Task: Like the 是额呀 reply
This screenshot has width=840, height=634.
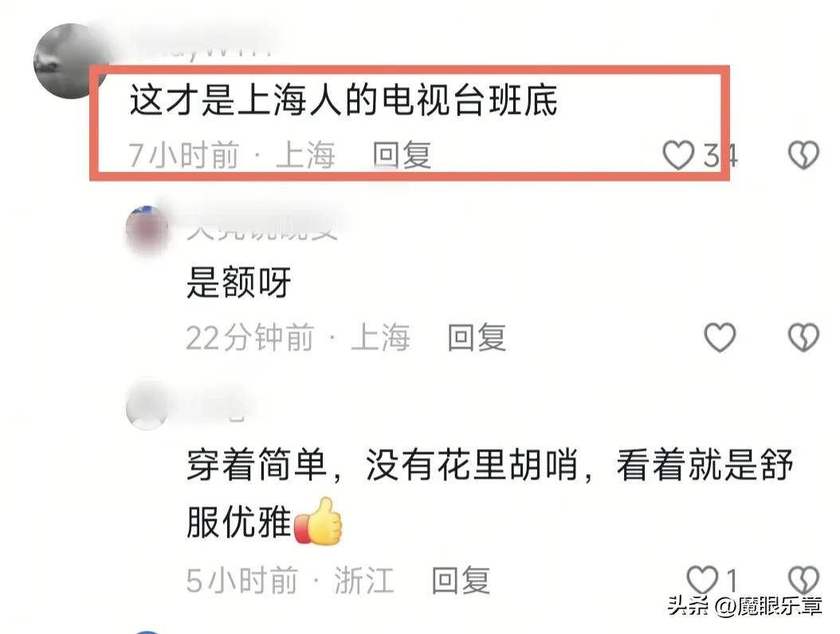Action: pos(720,338)
